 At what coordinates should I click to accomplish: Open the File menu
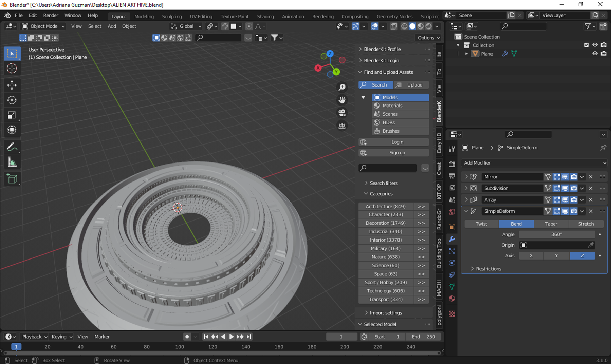(19, 15)
